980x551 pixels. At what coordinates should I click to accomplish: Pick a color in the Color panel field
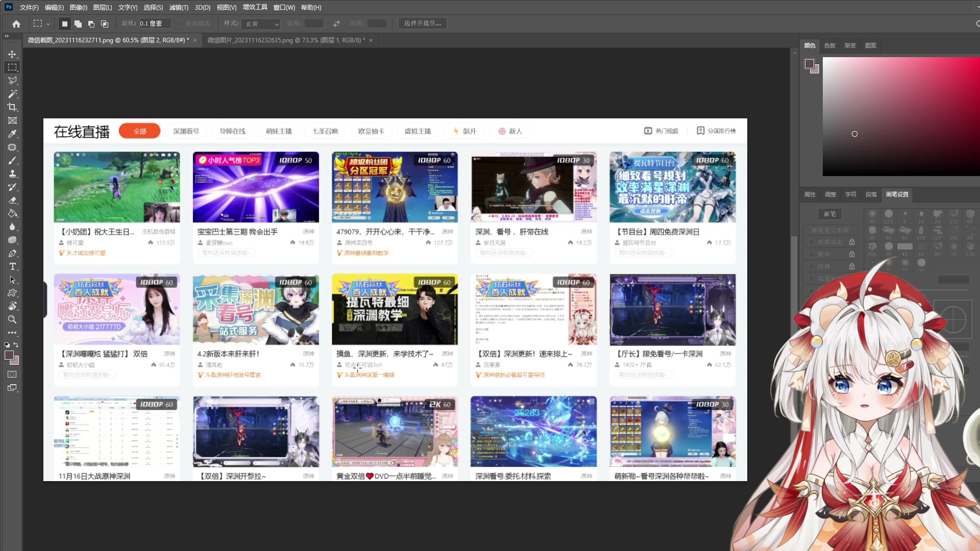coord(901,116)
